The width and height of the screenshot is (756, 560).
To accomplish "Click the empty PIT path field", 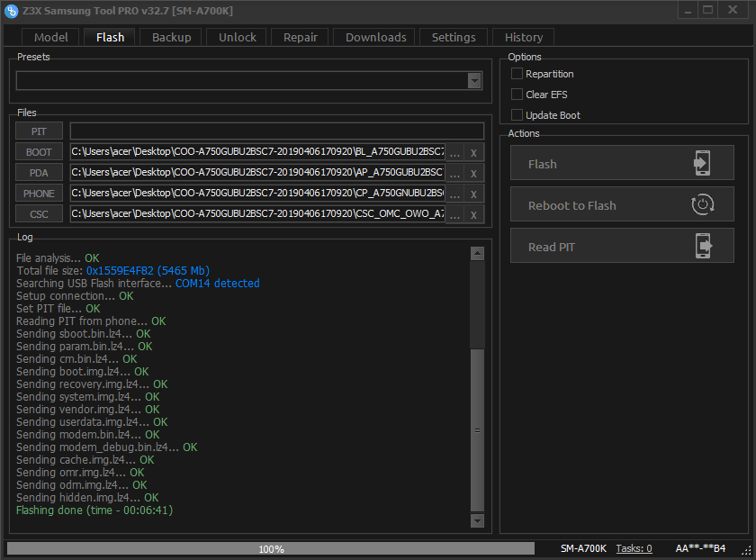I will click(x=277, y=131).
